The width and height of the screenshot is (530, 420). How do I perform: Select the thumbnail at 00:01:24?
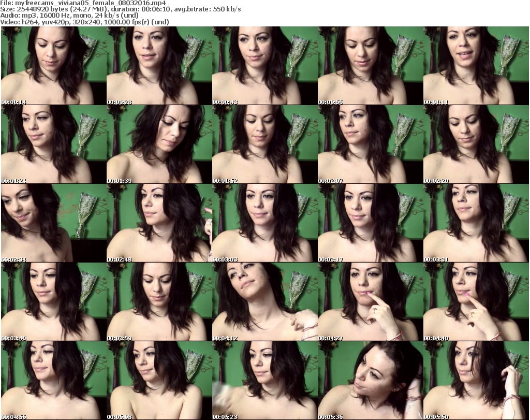[53, 144]
